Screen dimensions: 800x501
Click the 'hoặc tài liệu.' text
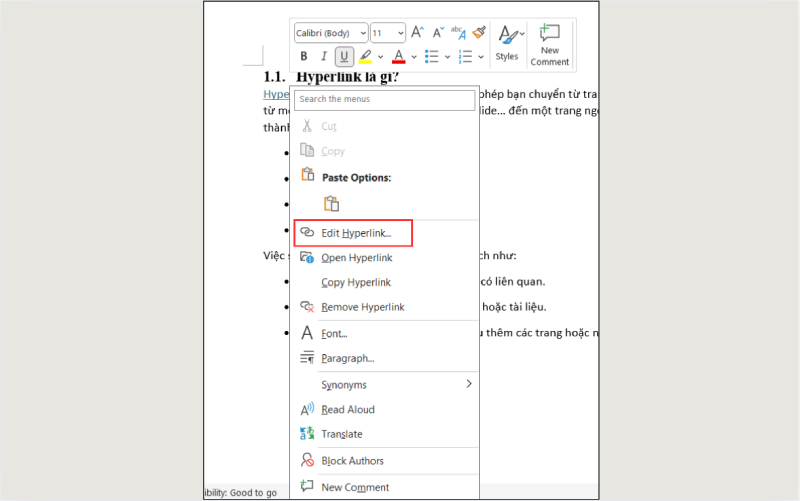click(514, 307)
